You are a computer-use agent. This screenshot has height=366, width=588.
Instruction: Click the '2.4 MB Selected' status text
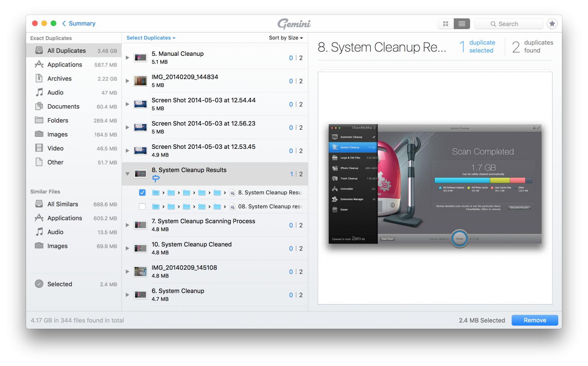coord(482,320)
